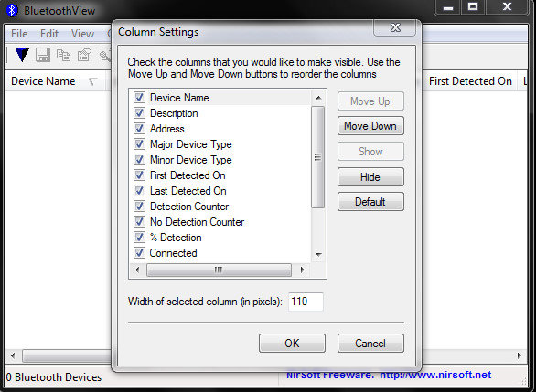Toggle the % Detection checkbox

click(x=139, y=237)
